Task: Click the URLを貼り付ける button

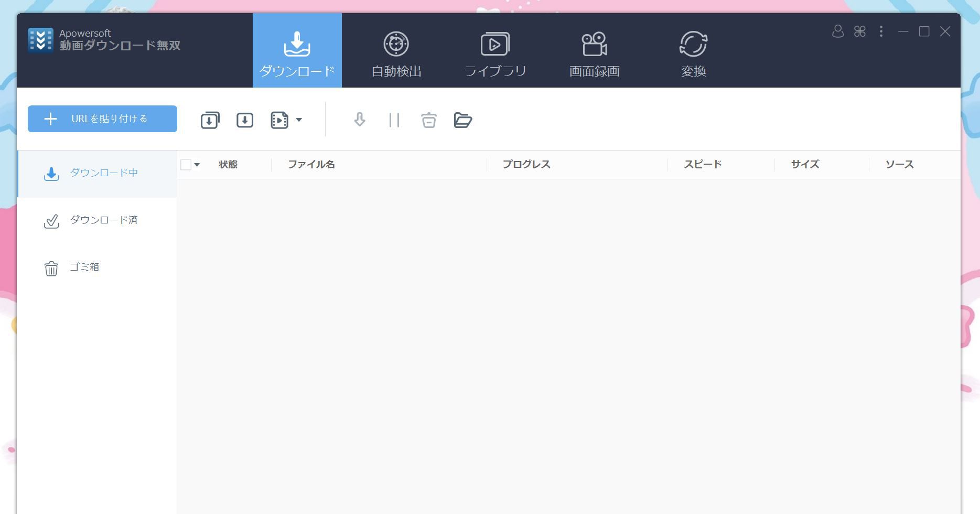Action: [102, 119]
